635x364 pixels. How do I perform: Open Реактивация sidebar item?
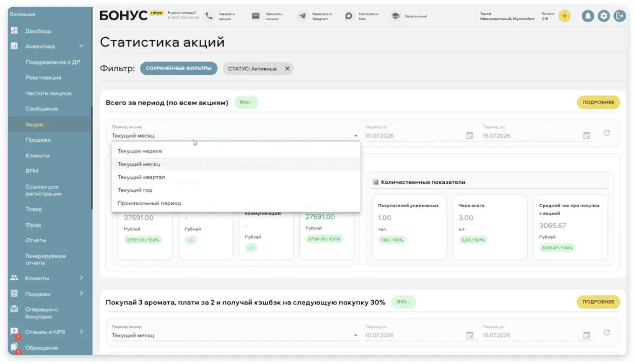coord(43,77)
